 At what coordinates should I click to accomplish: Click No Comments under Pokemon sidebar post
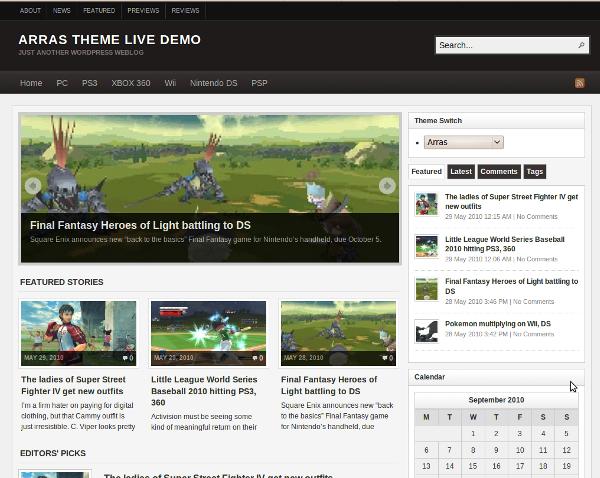[533, 334]
